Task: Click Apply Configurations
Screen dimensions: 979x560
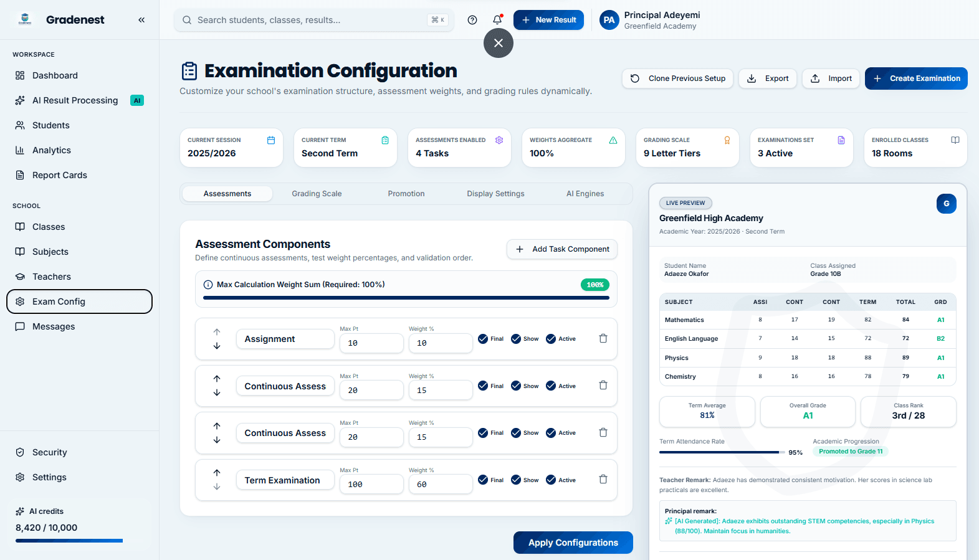Action: click(x=573, y=543)
